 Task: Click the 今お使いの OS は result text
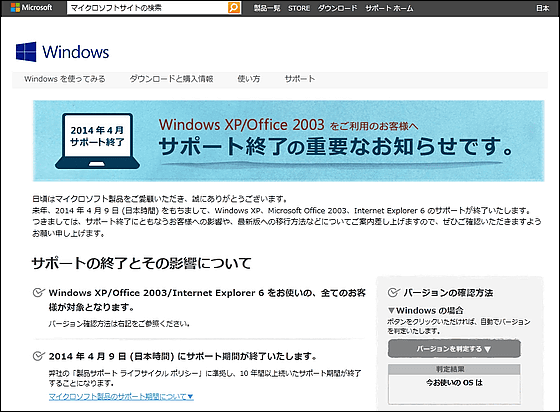[x=454, y=383]
